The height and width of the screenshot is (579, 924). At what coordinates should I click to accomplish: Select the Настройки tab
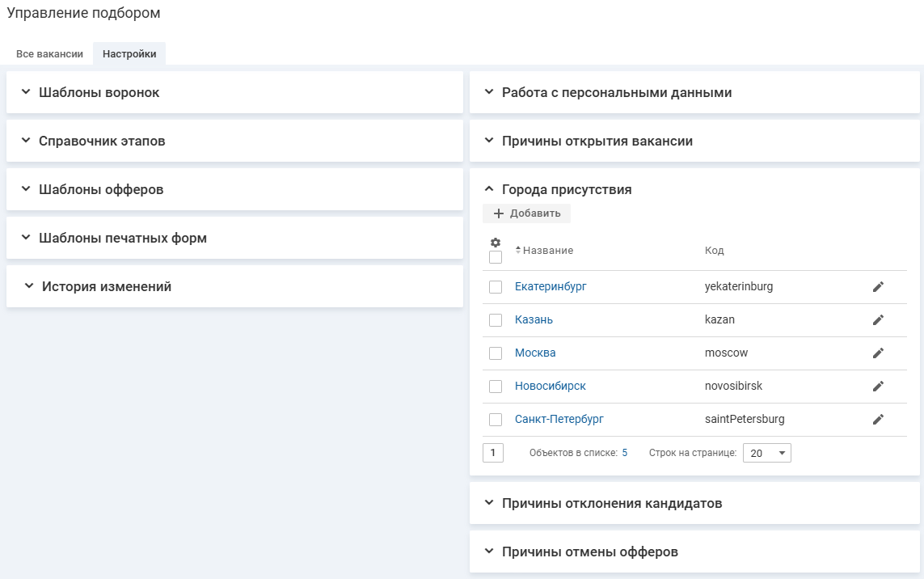[x=129, y=54]
